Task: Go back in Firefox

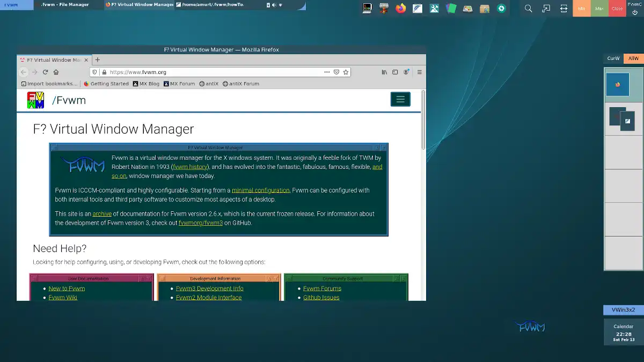Action: (24, 72)
